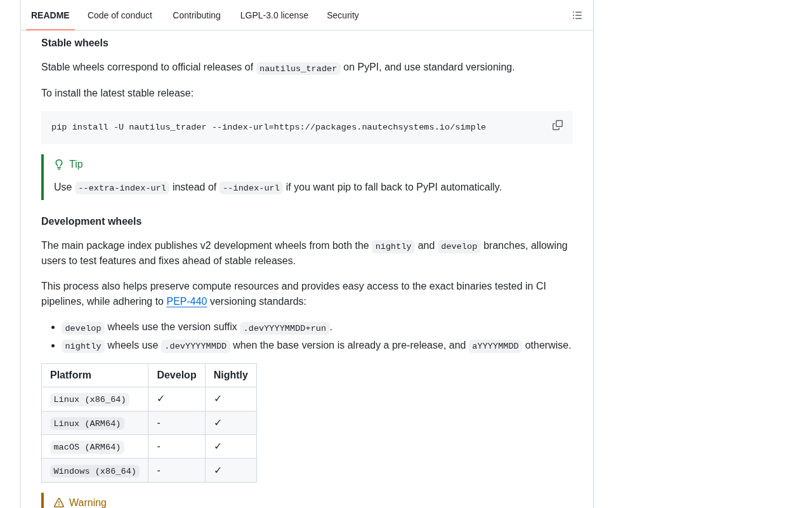The height and width of the screenshot is (508, 812).
Task: Click the Tip label text
Action: coord(76,164)
